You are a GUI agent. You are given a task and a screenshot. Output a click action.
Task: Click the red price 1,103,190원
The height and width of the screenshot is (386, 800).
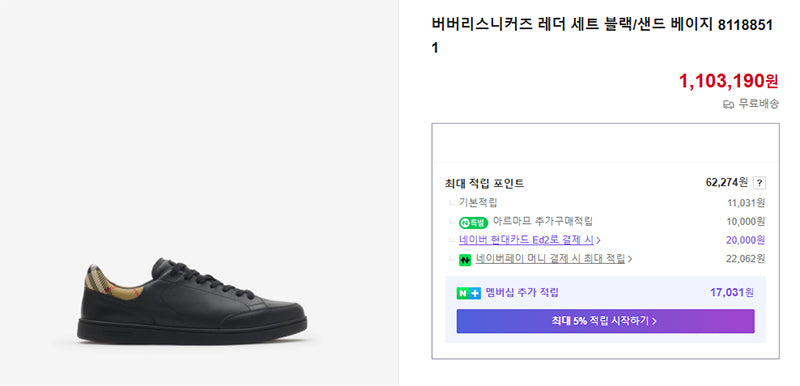click(729, 81)
